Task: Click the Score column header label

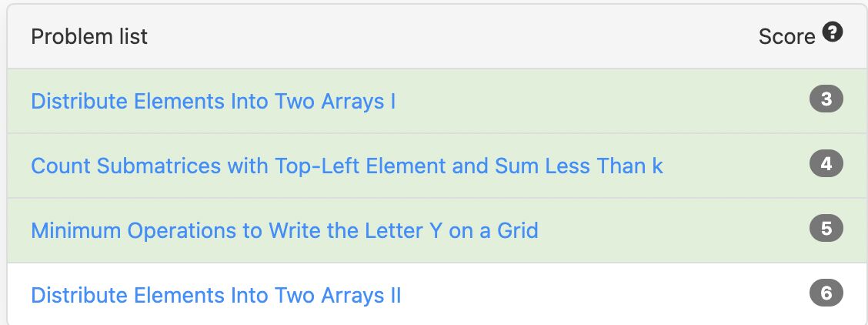Action: [786, 37]
